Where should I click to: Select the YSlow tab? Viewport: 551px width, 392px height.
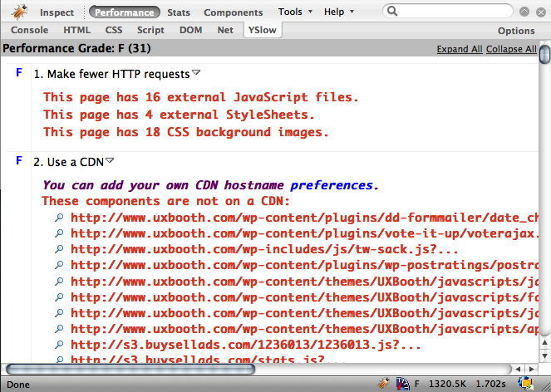(x=263, y=30)
